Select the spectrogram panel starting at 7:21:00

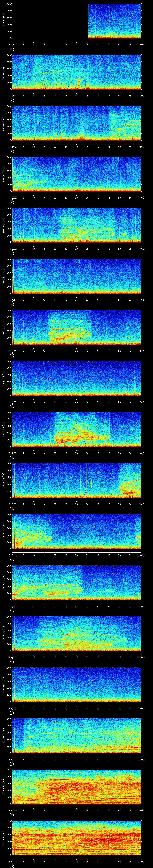(77, 633)
